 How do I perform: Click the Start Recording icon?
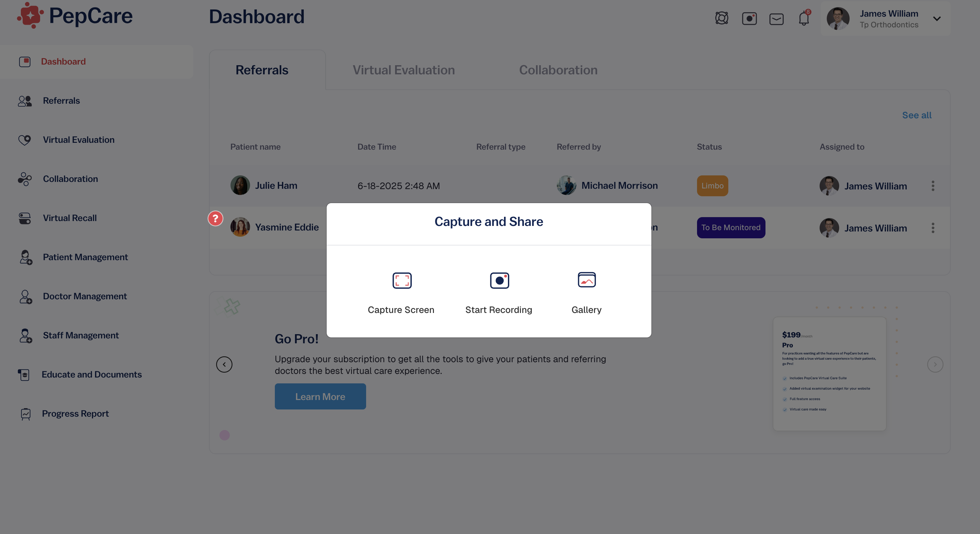(499, 280)
